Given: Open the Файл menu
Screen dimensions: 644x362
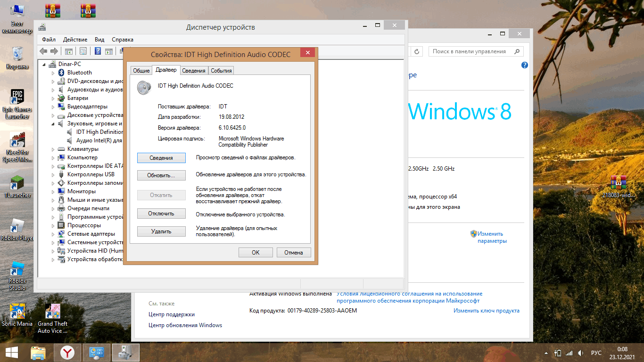Looking at the screenshot, I should coord(49,40).
